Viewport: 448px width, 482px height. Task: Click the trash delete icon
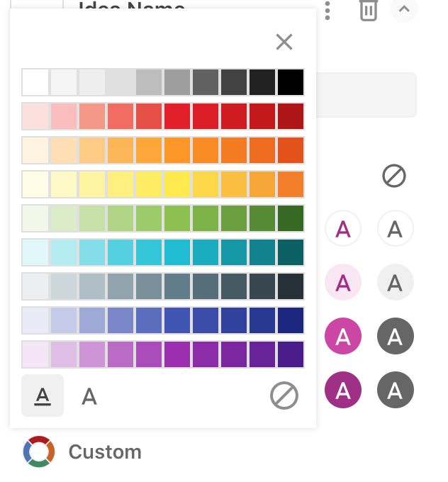pos(368,10)
